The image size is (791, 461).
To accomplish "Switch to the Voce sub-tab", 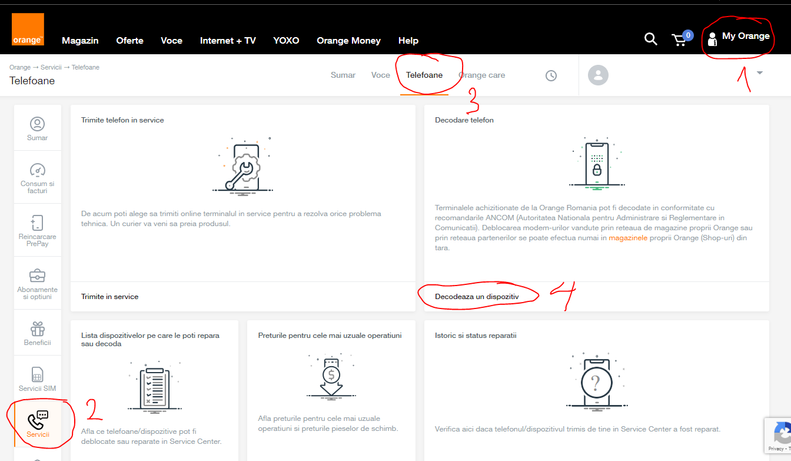I will click(380, 75).
